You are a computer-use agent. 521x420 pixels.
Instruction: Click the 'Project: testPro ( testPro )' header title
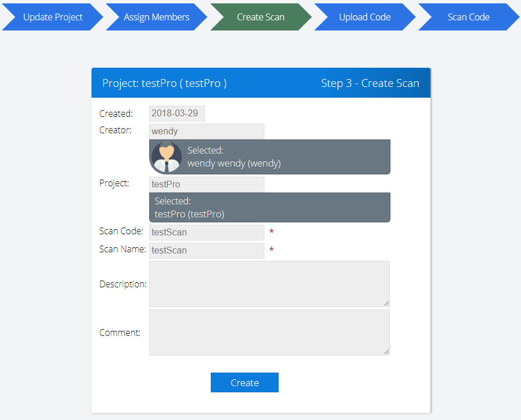coord(164,83)
